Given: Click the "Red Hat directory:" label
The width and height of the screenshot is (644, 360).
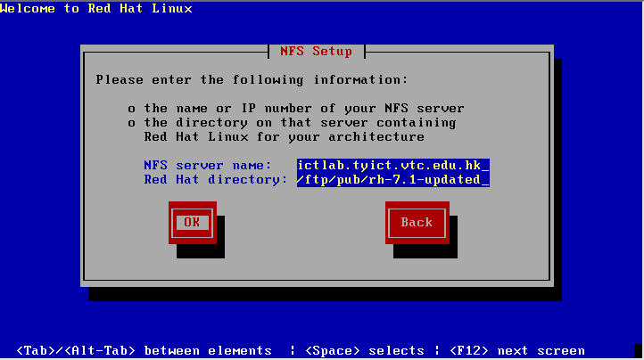Looking at the screenshot, I should tap(216, 180).
